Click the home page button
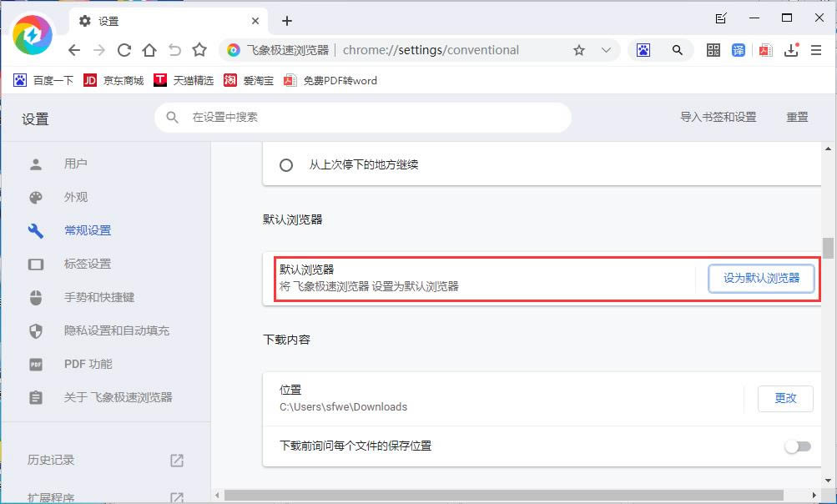The height and width of the screenshot is (504, 837). point(149,50)
